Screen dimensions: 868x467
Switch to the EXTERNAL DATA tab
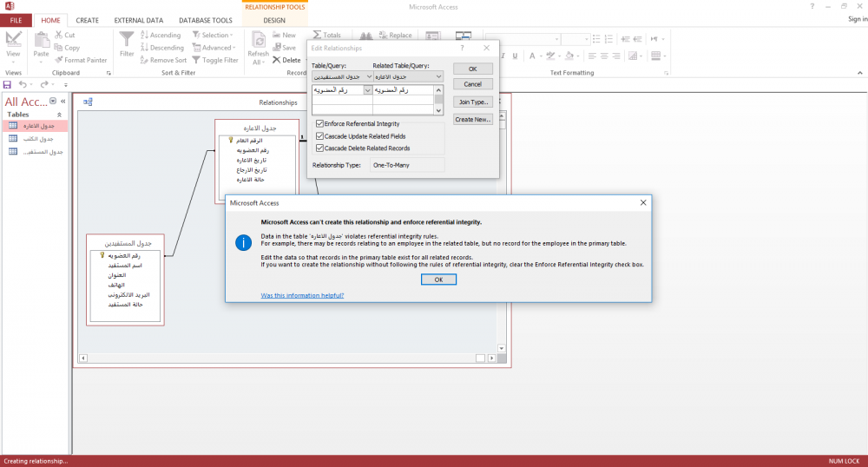pos(138,21)
